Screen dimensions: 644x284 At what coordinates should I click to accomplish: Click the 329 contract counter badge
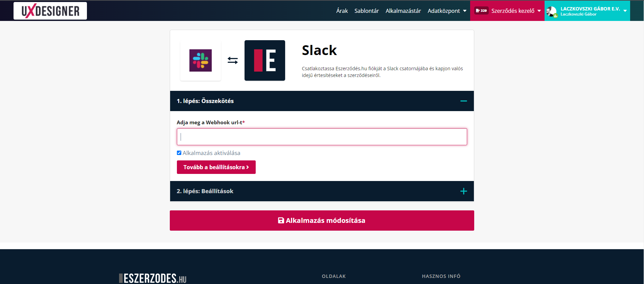(481, 11)
